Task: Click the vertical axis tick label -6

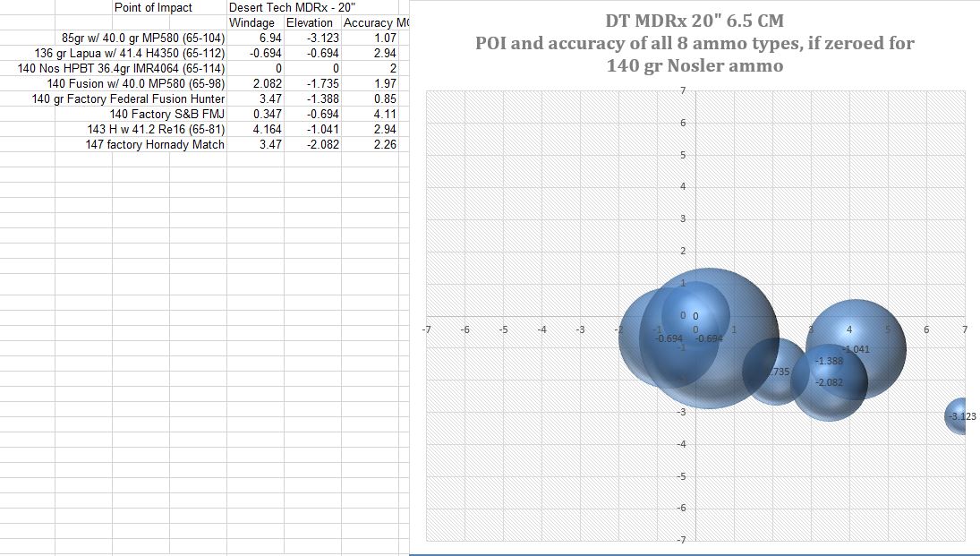Action: pyautogui.click(x=680, y=508)
